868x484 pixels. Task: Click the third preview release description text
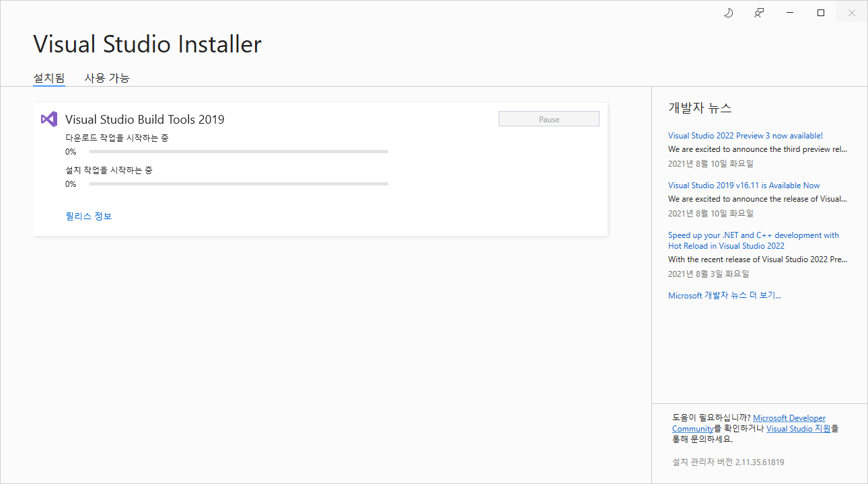point(758,149)
